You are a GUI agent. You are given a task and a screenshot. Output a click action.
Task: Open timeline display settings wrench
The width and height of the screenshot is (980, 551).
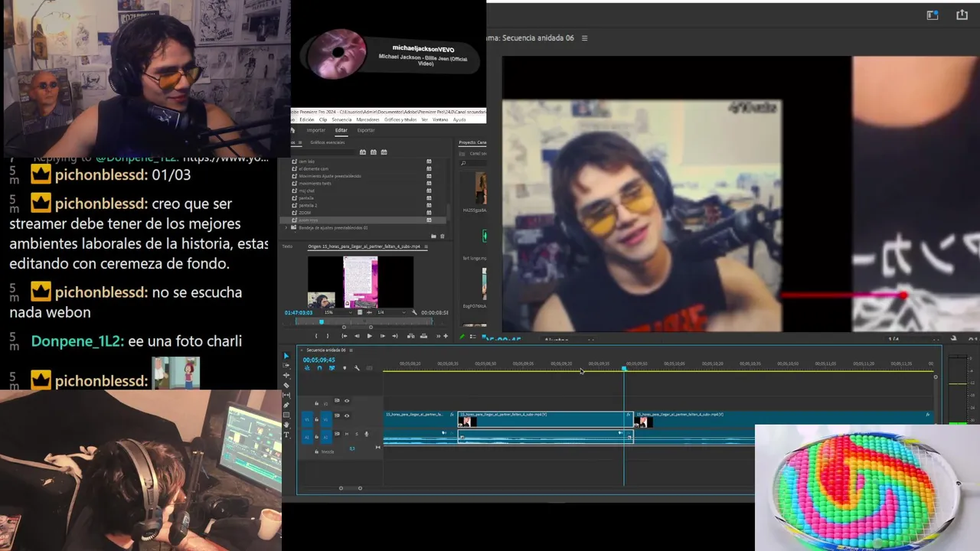point(357,368)
